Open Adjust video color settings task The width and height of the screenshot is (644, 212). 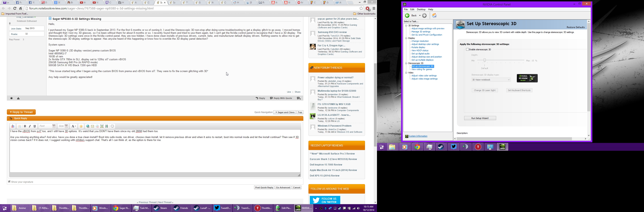[424, 76]
